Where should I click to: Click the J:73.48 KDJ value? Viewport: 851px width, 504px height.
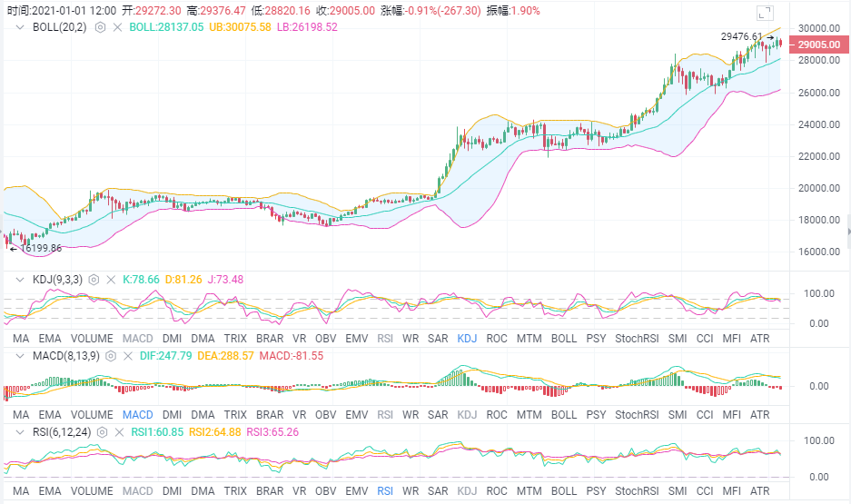(225, 280)
